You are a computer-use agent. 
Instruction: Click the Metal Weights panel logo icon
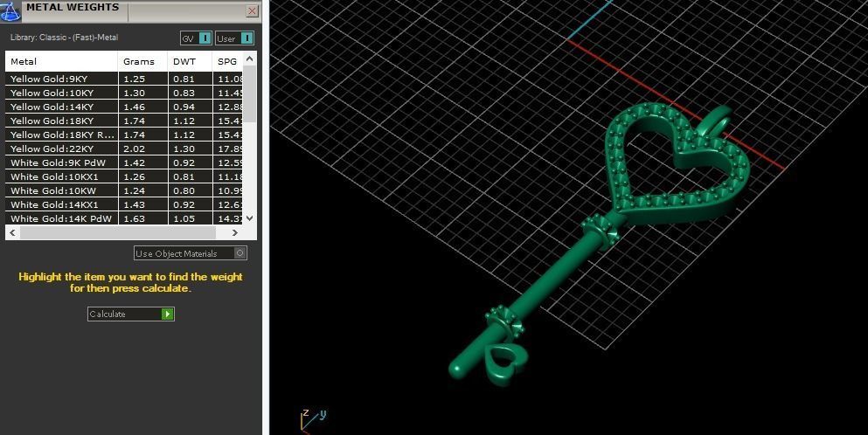click(x=10, y=10)
